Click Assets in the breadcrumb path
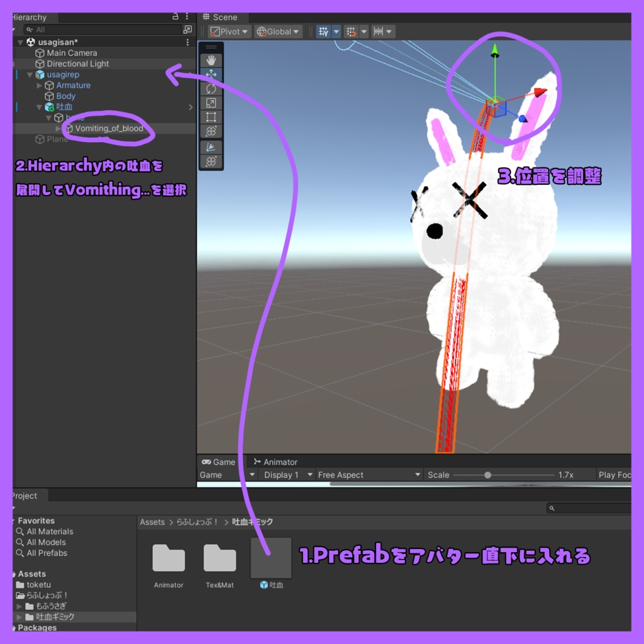Viewport: 644px width, 644px height. click(152, 521)
